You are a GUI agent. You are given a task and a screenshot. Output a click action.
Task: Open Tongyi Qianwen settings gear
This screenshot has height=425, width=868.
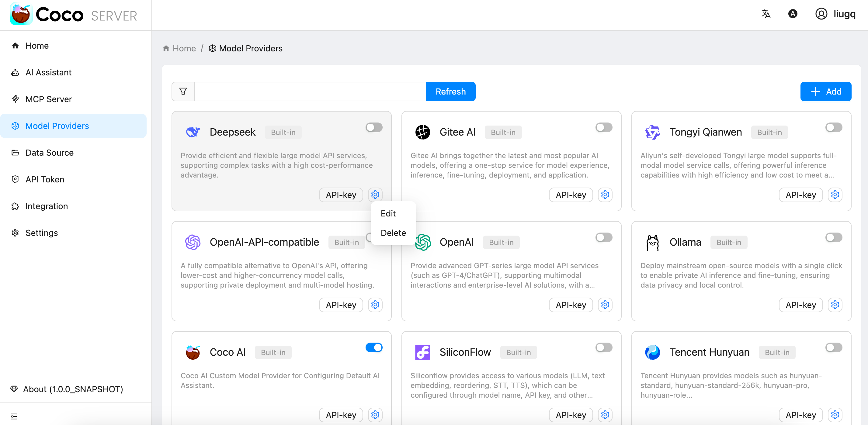click(x=835, y=195)
